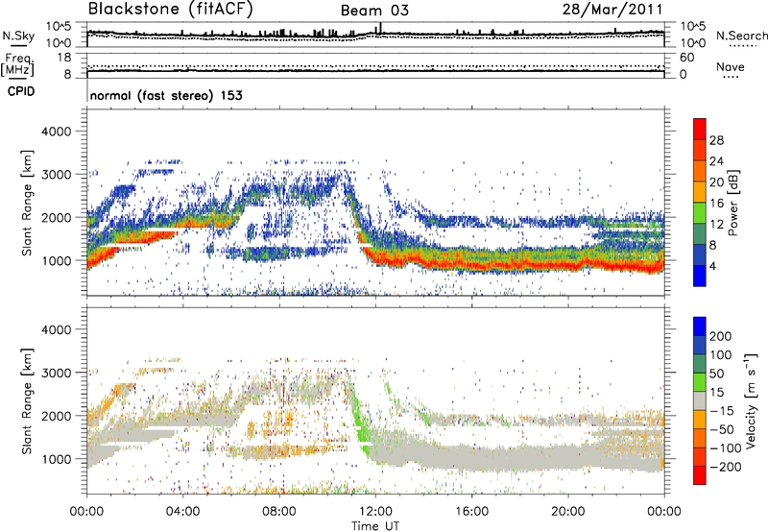Click the gray band of Velocity color bar
Image resolution: width=768 pixels, height=532 pixels.
(700, 400)
